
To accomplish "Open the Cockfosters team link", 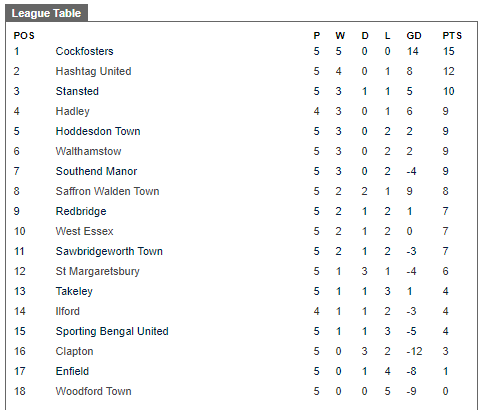I will click(x=84, y=51).
